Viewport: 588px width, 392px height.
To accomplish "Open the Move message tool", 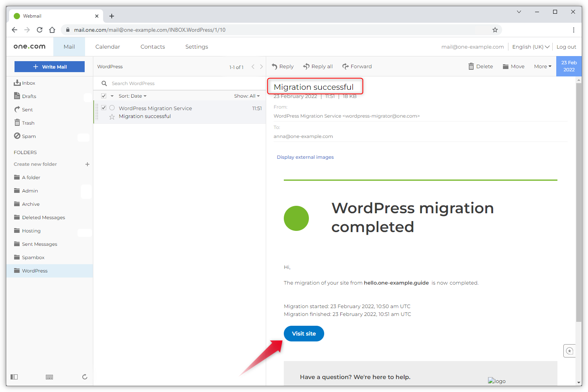I will click(x=513, y=66).
